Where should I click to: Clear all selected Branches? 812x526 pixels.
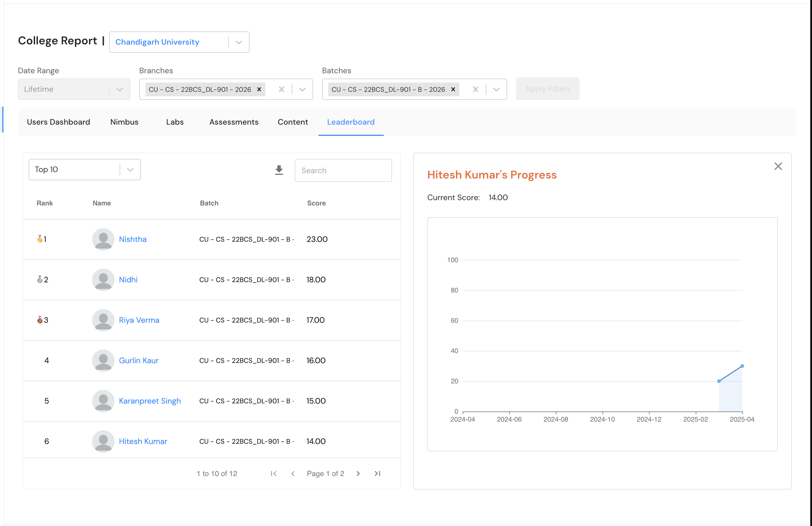[281, 89]
